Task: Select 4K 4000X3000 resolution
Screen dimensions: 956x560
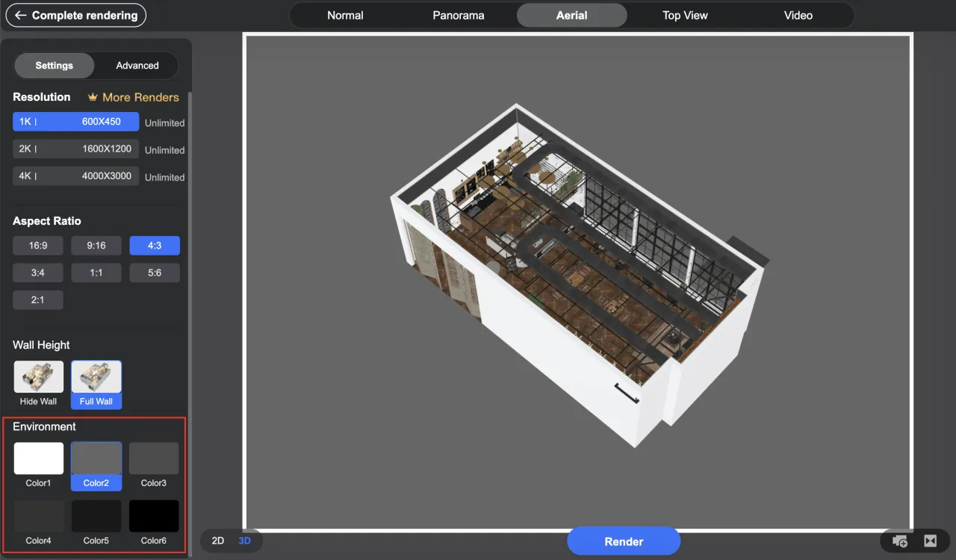Action: [x=75, y=176]
